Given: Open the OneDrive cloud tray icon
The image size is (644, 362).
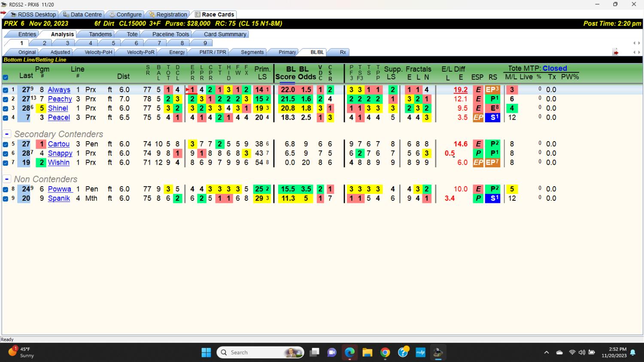Looking at the screenshot, I should [559, 353].
